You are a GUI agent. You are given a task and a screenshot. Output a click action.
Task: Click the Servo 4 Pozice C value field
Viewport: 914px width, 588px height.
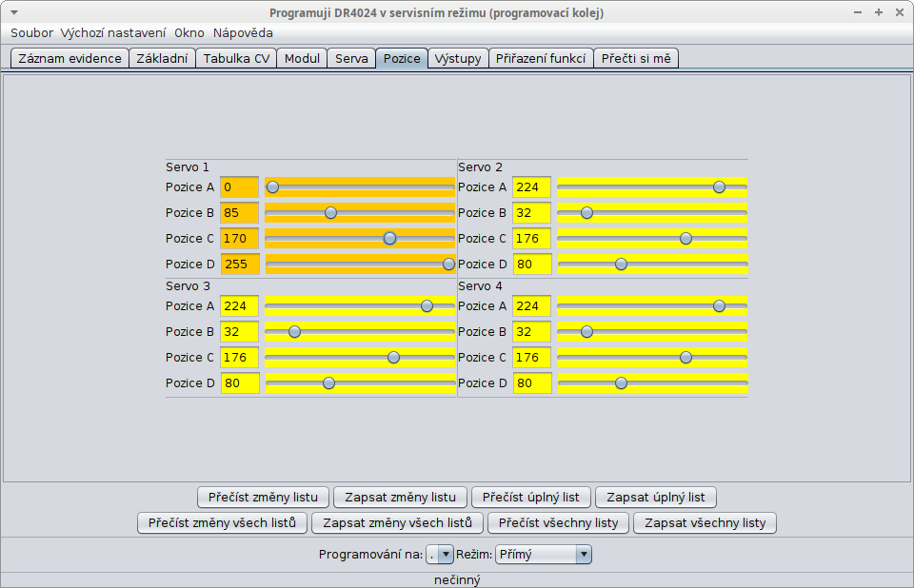point(531,357)
